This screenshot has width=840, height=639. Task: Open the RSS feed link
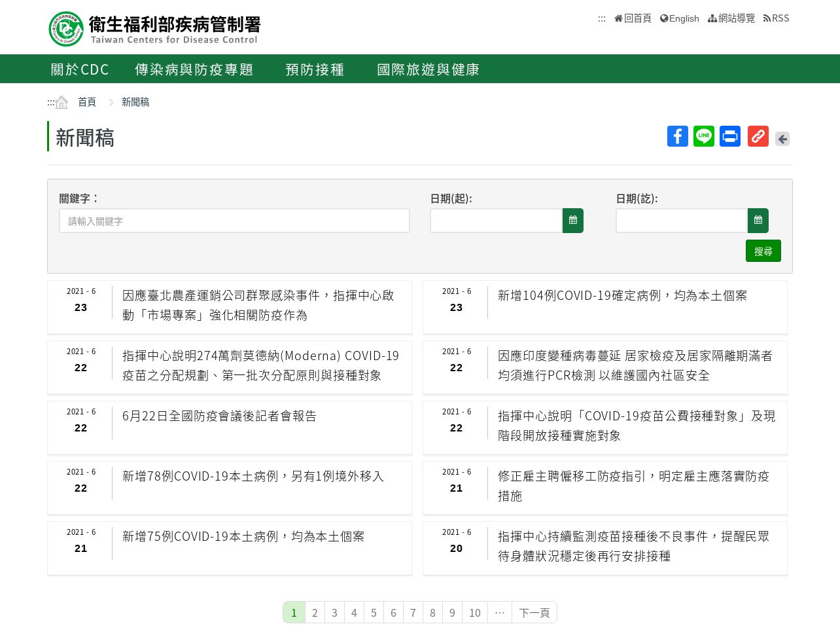pyautogui.click(x=777, y=18)
